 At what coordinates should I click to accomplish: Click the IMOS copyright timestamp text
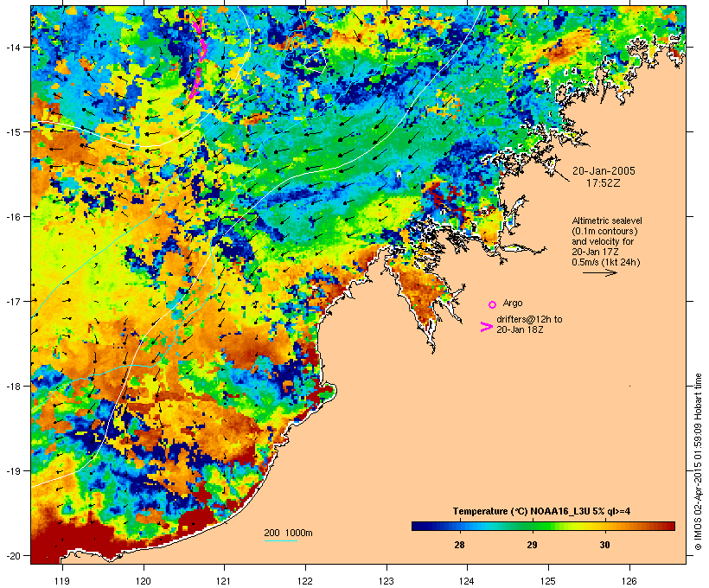(698, 462)
